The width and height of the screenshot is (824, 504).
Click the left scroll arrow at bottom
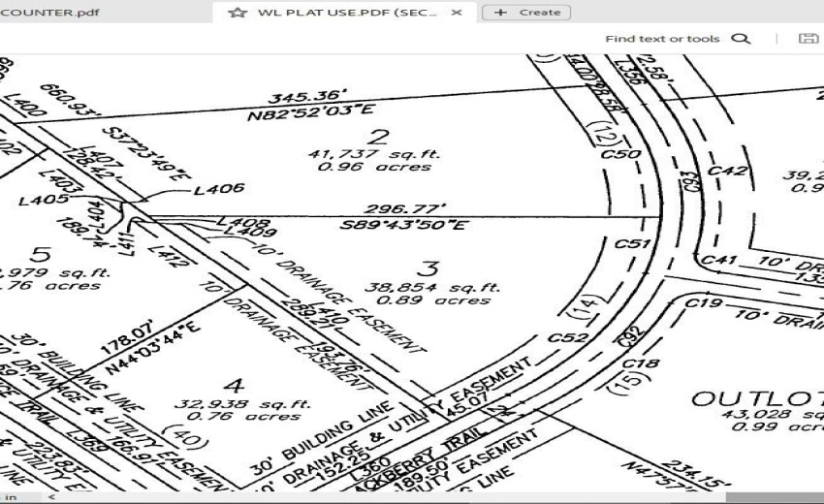click(49, 497)
